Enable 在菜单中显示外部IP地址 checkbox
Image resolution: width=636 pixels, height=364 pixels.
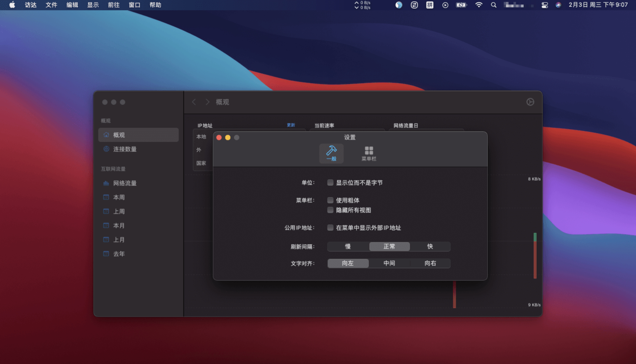pos(330,228)
